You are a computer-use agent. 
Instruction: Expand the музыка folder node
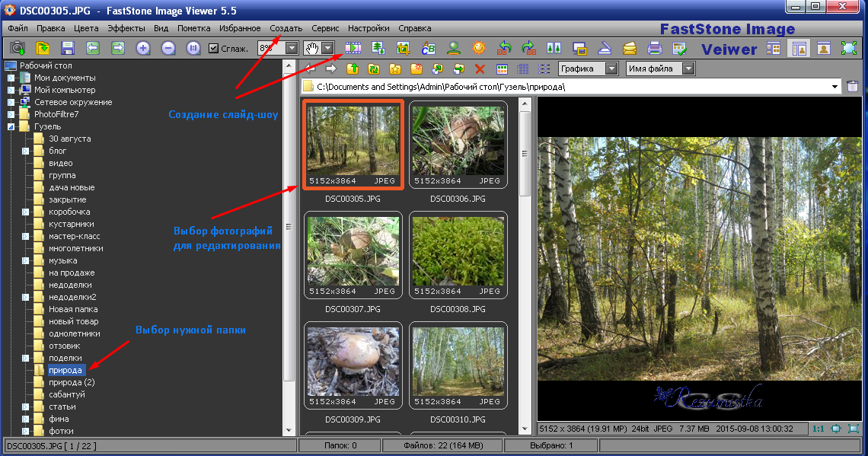(25, 260)
